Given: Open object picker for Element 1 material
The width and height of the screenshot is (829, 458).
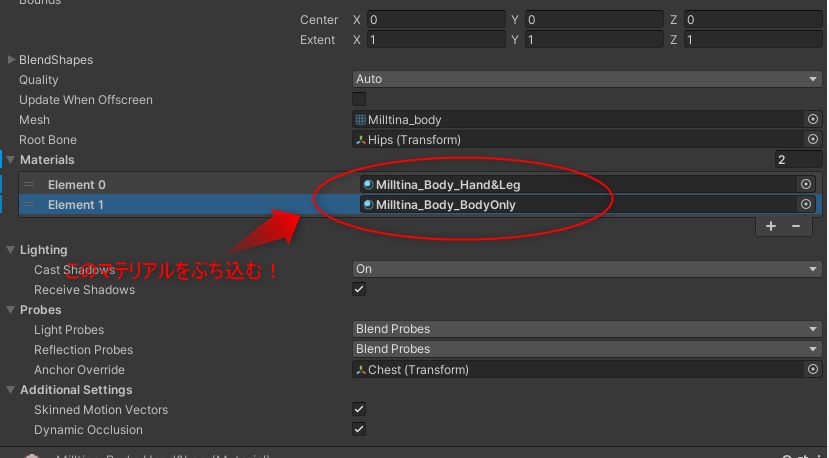Looking at the screenshot, I should click(x=806, y=204).
